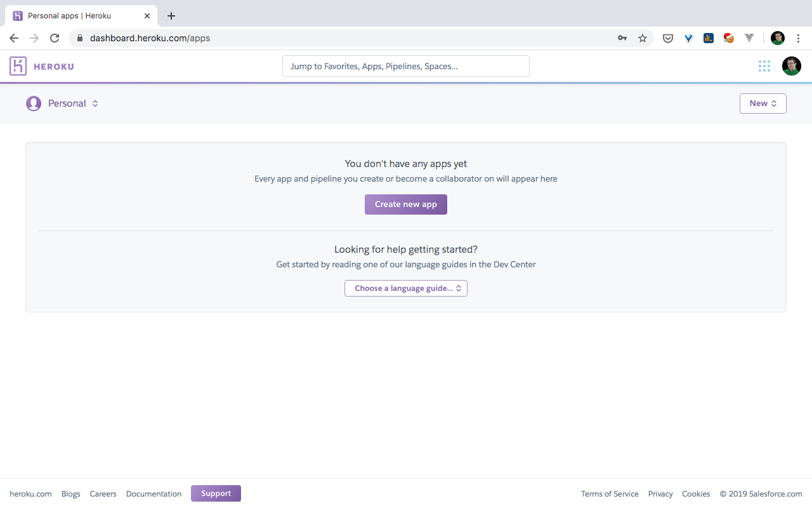
Task: Open the apps grid switcher icon
Action: coord(764,65)
